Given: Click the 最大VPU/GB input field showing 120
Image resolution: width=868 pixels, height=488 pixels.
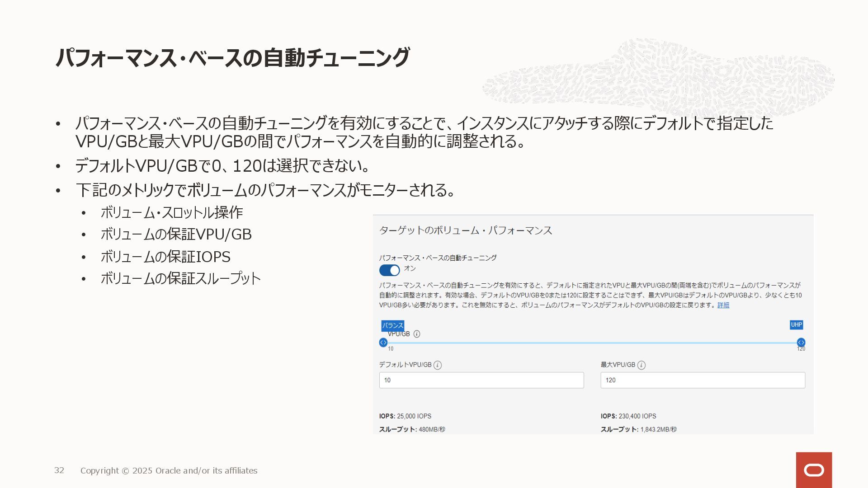Looking at the screenshot, I should (x=703, y=380).
